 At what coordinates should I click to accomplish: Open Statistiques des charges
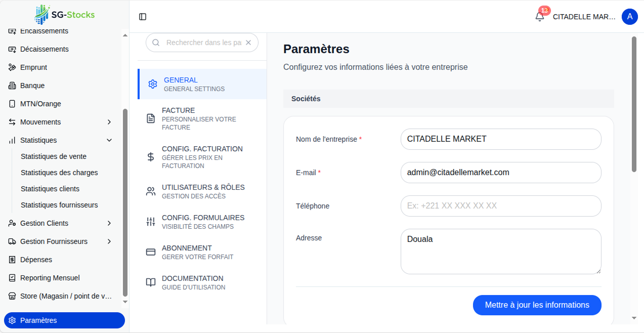coord(59,173)
